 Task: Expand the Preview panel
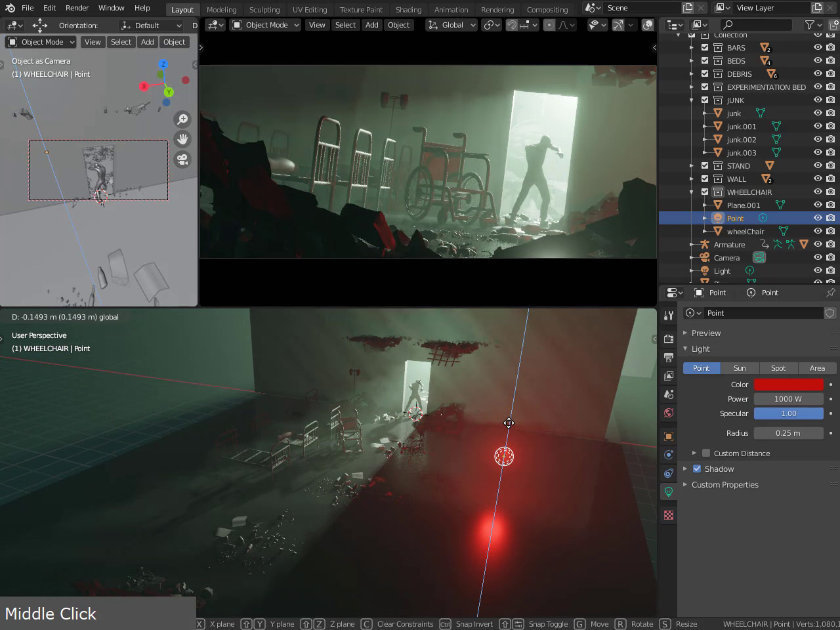click(685, 333)
